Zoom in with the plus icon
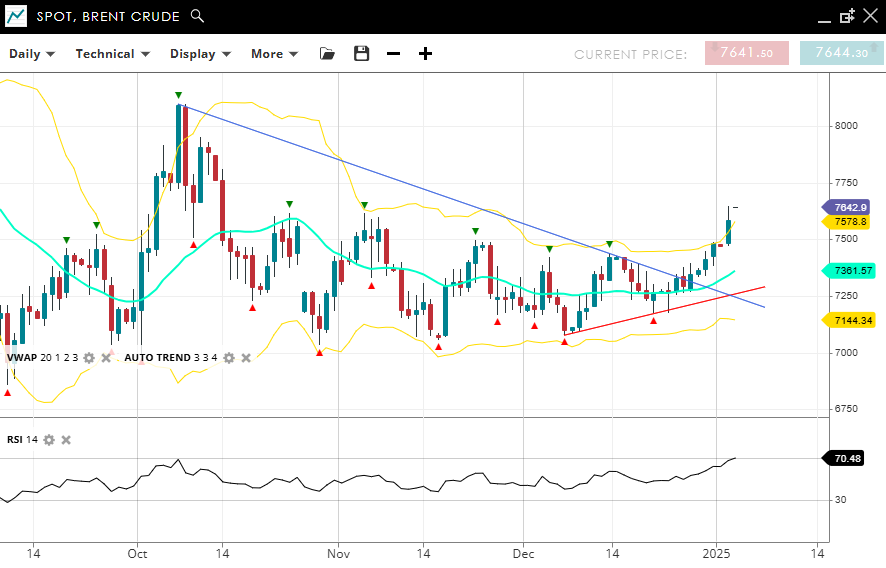The image size is (886, 568). click(425, 54)
